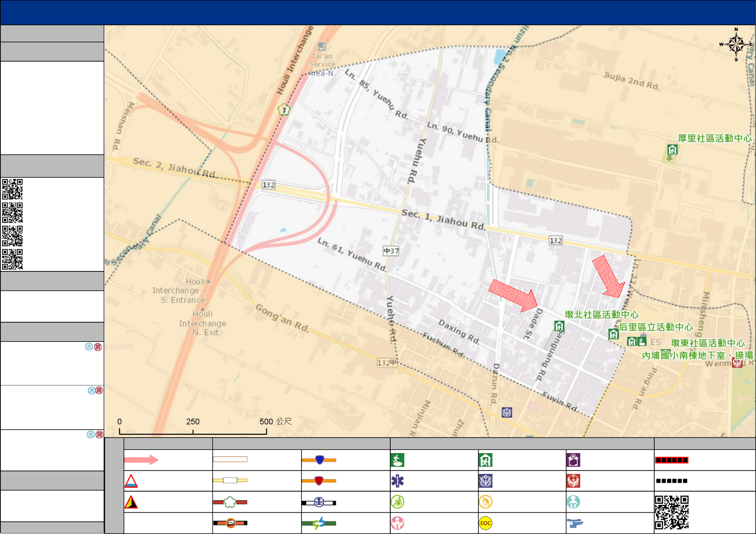Click the compass rose on the map

736,45
